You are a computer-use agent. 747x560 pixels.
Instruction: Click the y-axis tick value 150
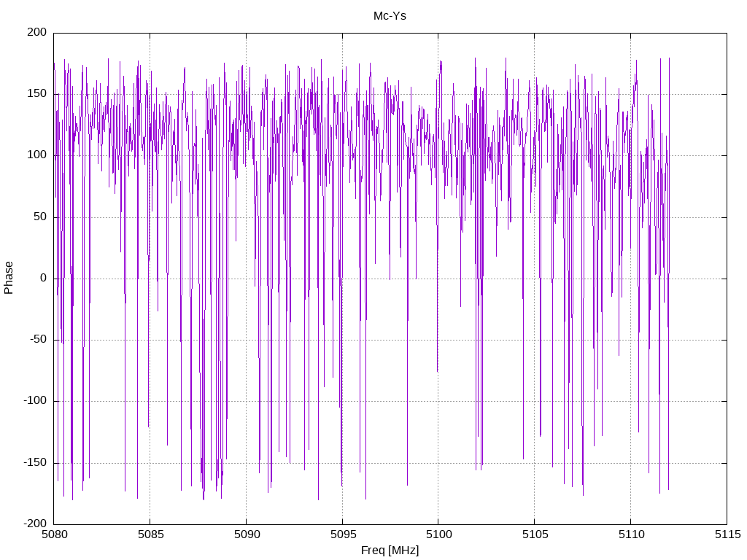coord(37,94)
